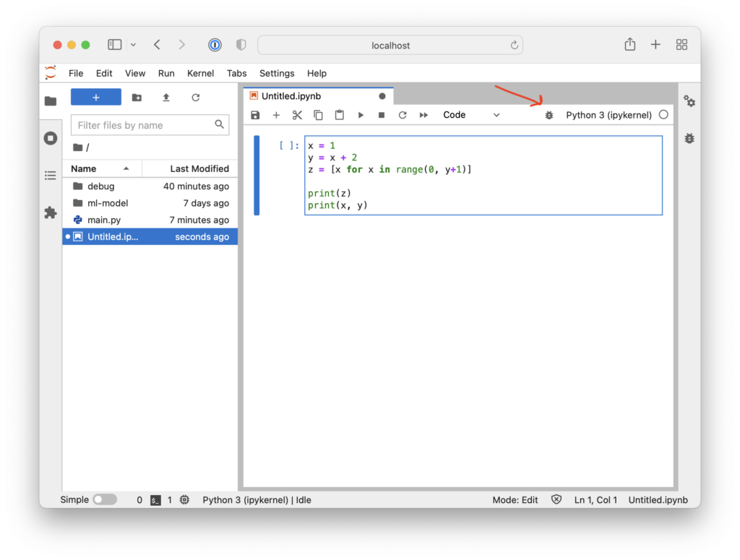Open Running Terminals and Kernels sidebar
The height and width of the screenshot is (560, 740).
pyautogui.click(x=51, y=138)
